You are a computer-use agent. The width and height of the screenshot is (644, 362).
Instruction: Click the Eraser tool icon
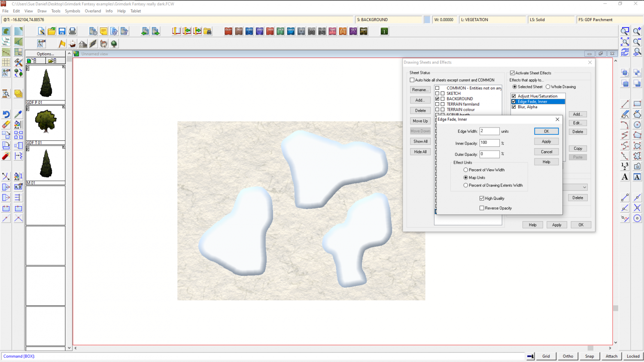pos(6,125)
